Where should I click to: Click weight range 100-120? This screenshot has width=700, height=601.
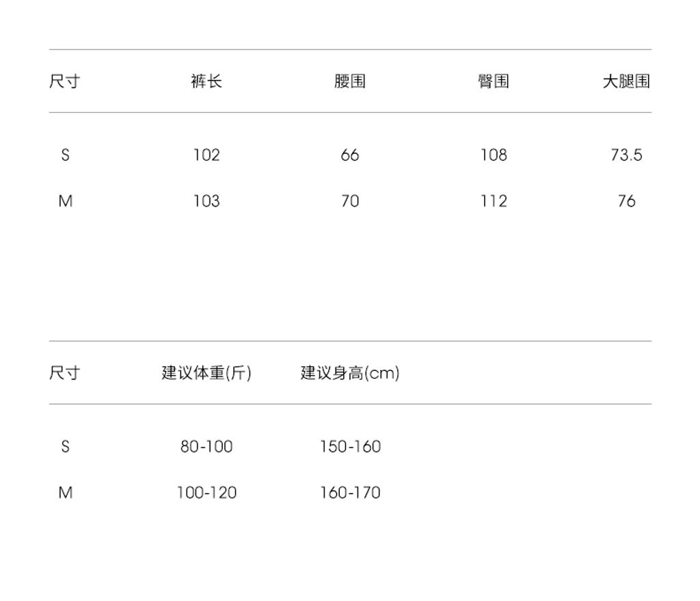(206, 492)
